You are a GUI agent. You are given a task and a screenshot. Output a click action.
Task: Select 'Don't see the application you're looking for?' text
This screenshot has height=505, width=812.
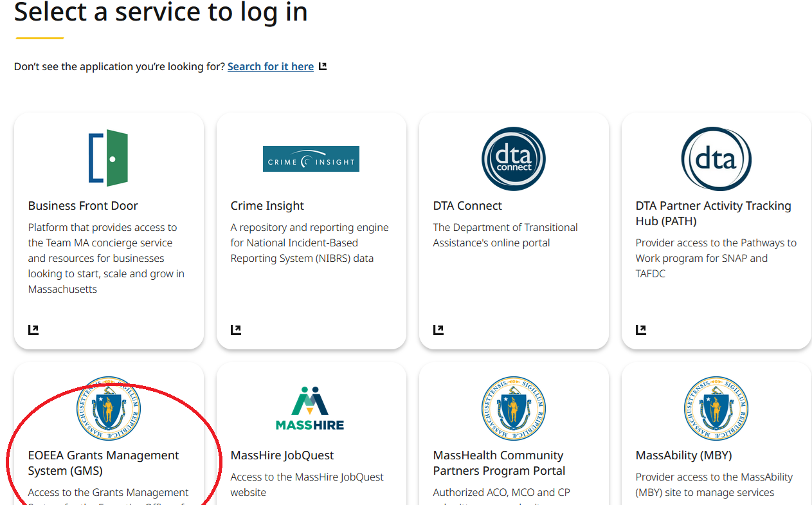120,66
